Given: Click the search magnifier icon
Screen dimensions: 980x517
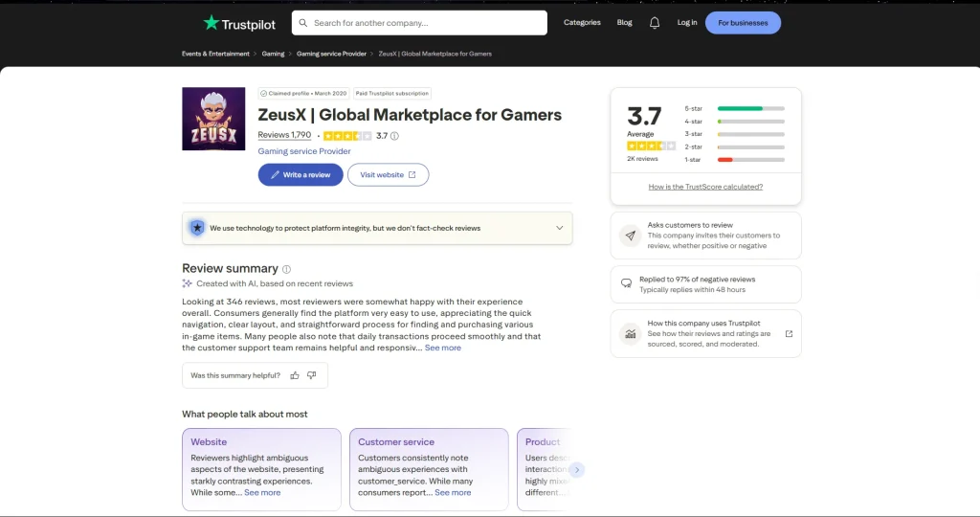Looking at the screenshot, I should (303, 23).
